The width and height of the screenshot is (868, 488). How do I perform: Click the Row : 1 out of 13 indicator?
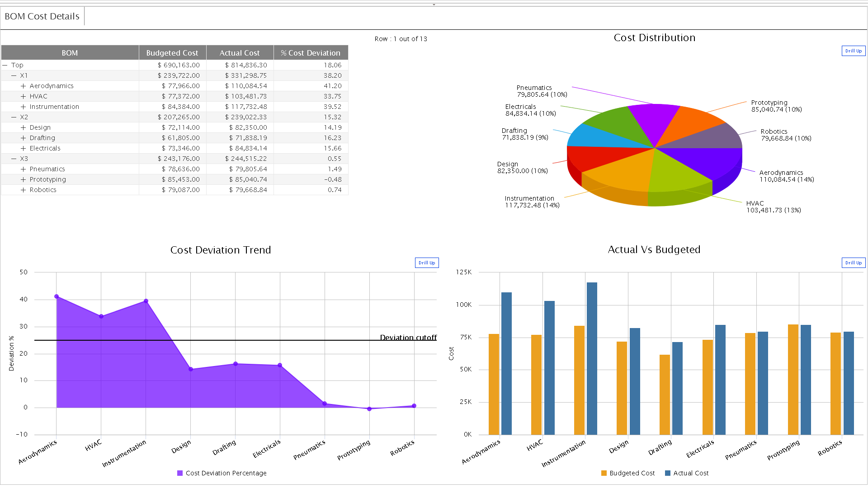coord(401,39)
